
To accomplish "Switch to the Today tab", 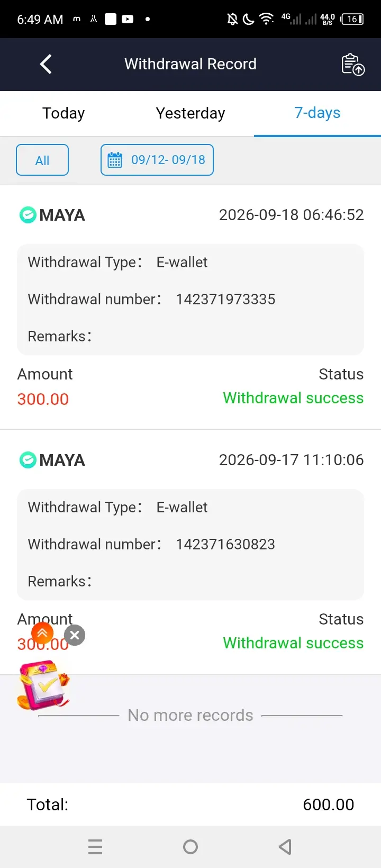I will tap(63, 113).
